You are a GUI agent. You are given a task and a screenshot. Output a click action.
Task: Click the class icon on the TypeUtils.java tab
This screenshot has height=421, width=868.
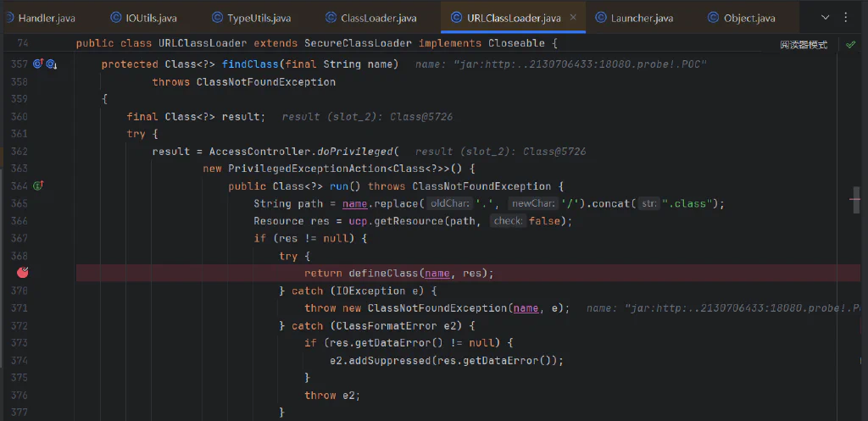click(x=218, y=18)
